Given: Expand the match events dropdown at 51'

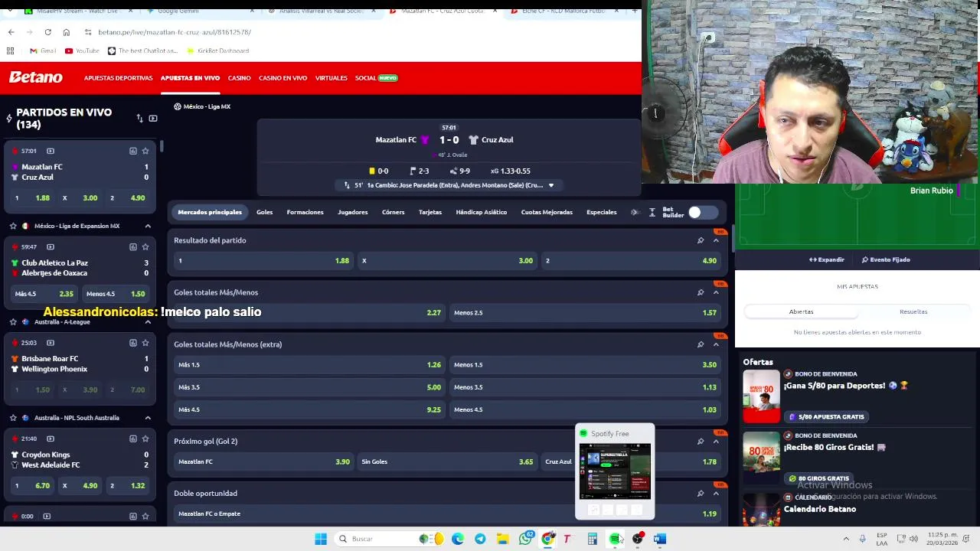Looking at the screenshot, I should 550,185.
